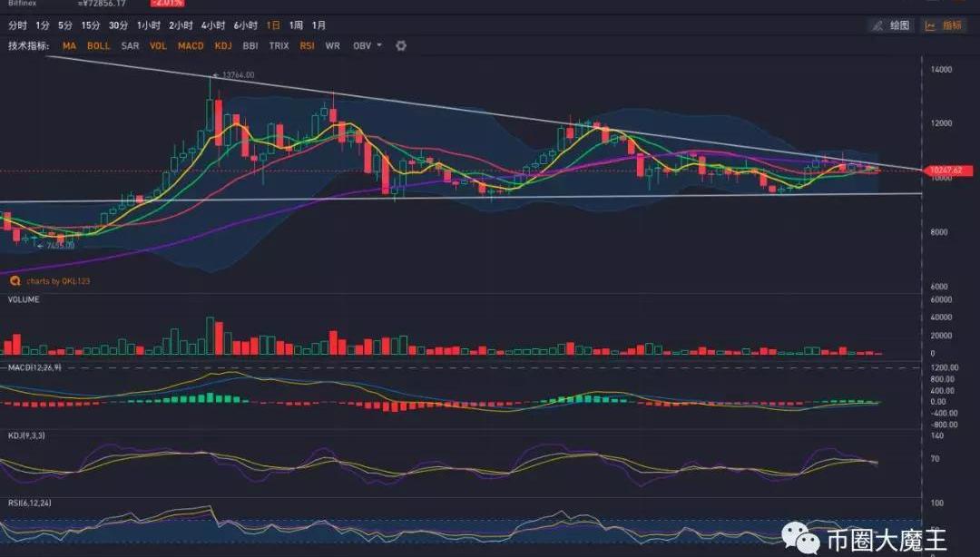
Task: Enable the BBI indicator
Action: [x=250, y=45]
